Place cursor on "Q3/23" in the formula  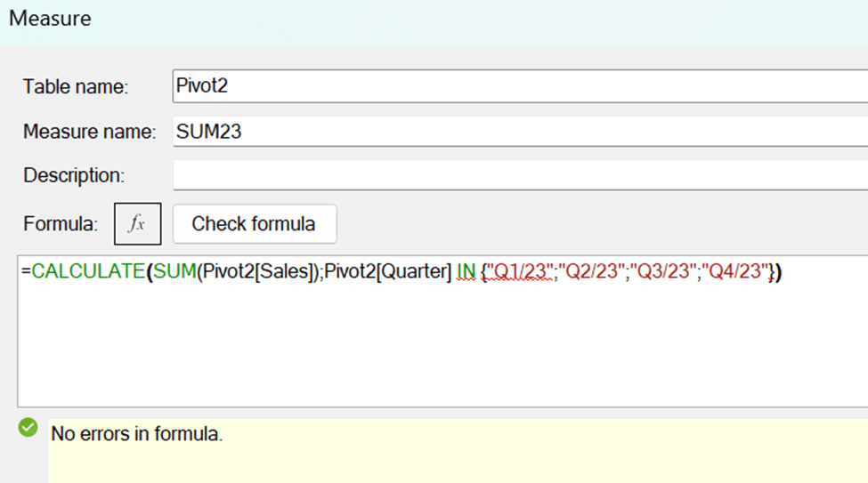(661, 273)
